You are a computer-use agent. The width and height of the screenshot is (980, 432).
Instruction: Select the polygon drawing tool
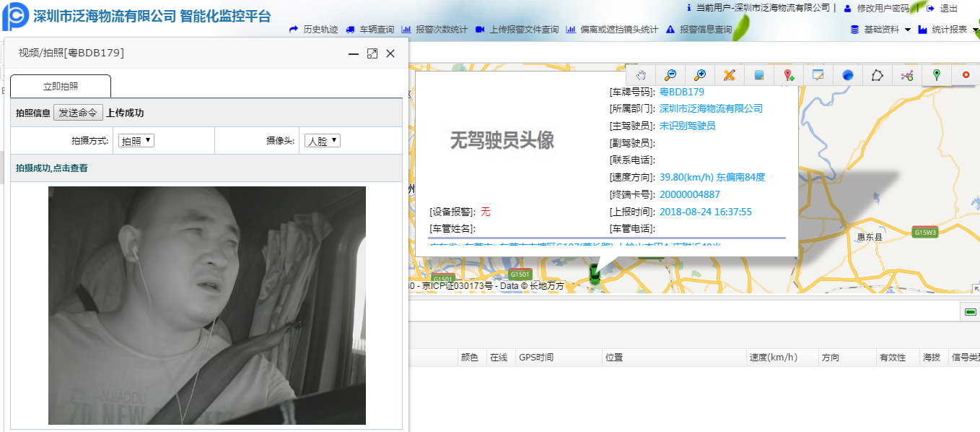pos(878,75)
